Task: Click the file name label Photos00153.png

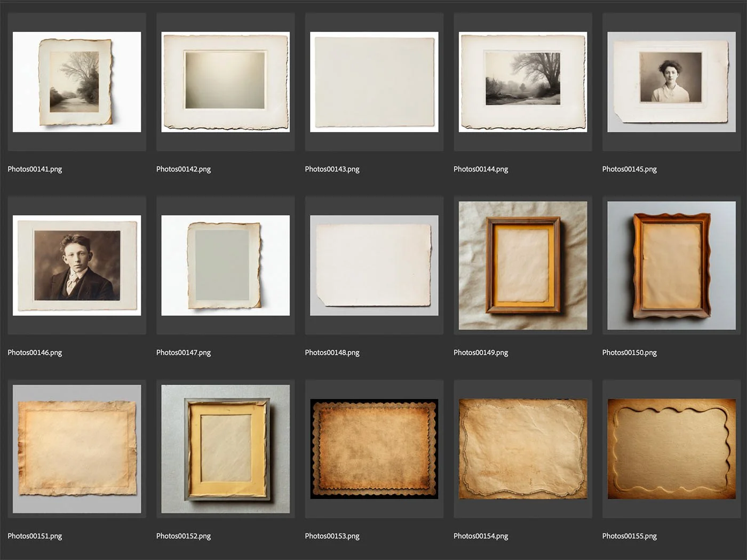Action: tap(332, 536)
